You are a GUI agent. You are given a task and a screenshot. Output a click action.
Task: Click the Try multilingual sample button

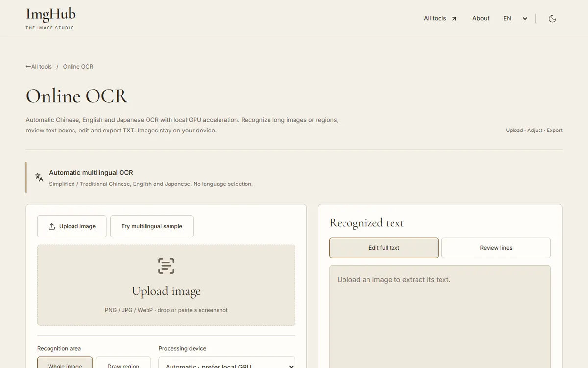tap(152, 226)
